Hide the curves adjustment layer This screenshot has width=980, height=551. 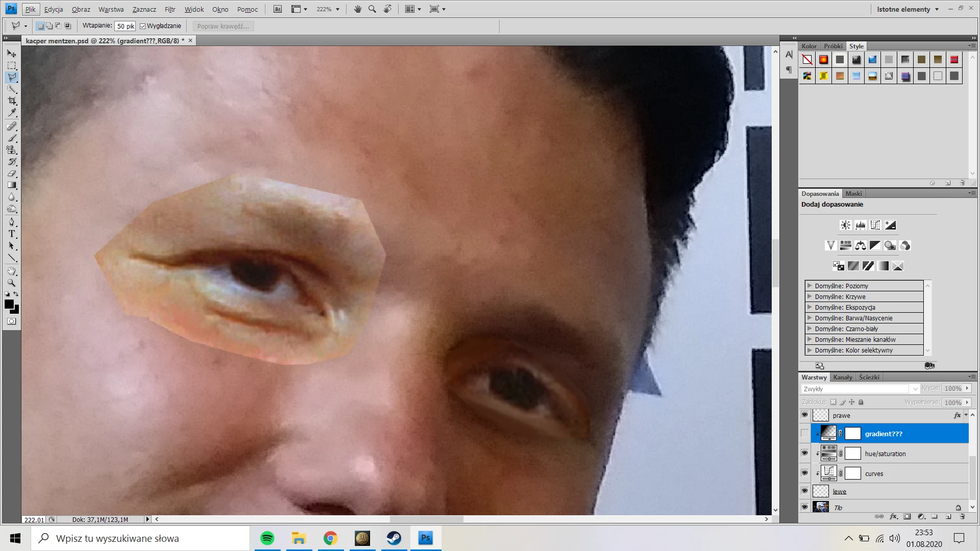805,473
